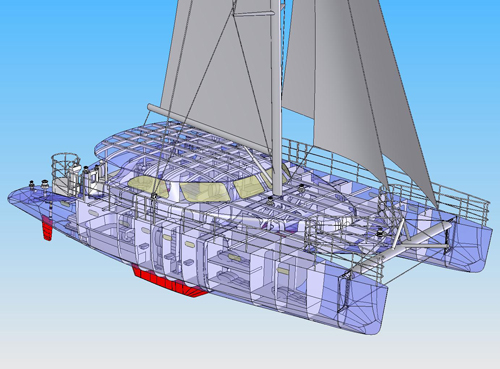Pick the horizontal boom below the mainsail

click(x=209, y=127)
